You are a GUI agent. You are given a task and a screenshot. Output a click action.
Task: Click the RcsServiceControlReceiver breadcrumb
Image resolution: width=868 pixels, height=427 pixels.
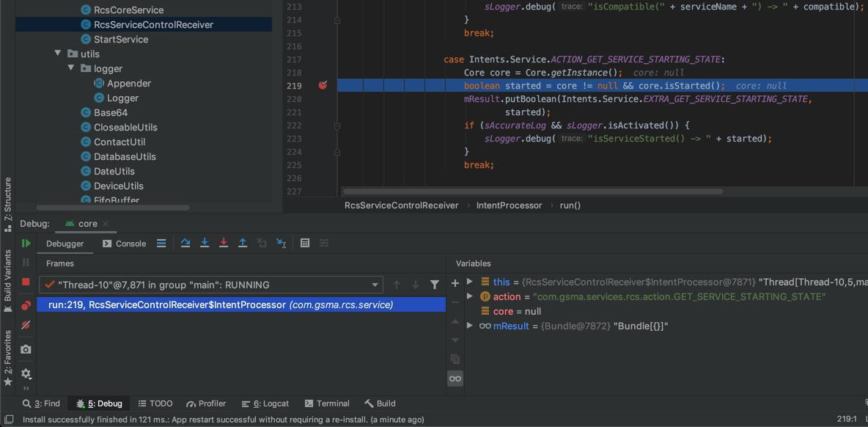pyautogui.click(x=401, y=205)
